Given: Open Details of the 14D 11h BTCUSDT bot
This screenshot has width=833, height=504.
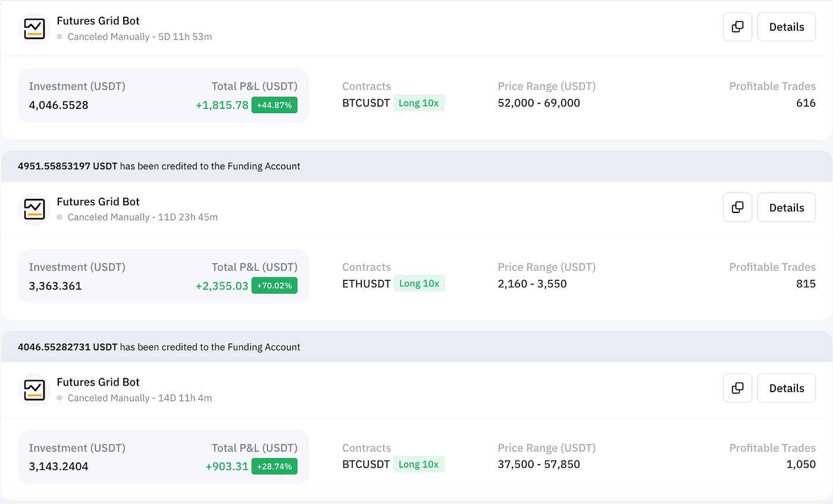Looking at the screenshot, I should [786, 387].
